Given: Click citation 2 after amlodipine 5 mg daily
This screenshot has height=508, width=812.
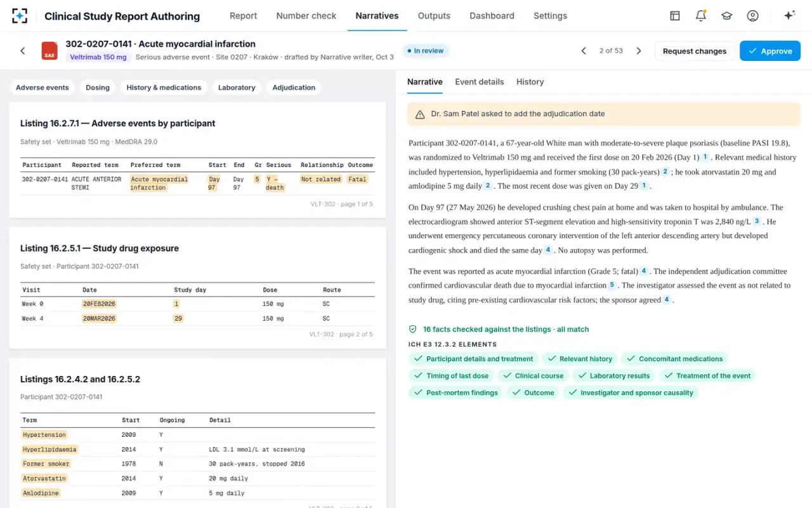Looking at the screenshot, I should (x=488, y=186).
